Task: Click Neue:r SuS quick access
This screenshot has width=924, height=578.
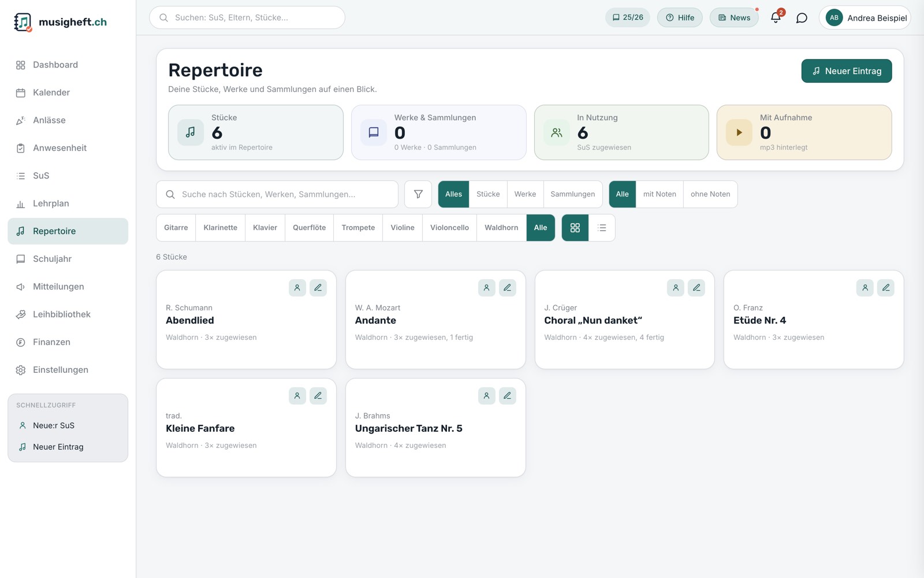Action: coord(68,425)
